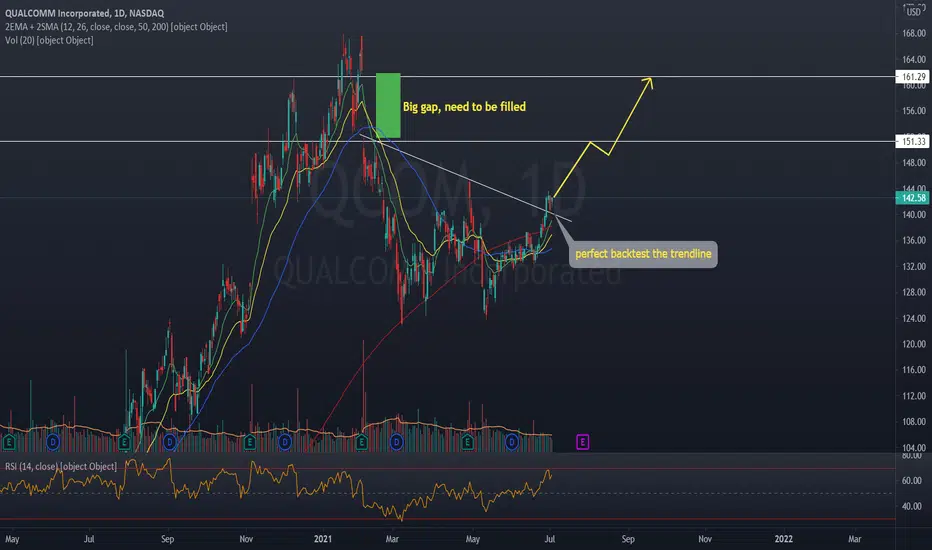Viewport: 932px width, 550px height.
Task: Click the May label at timeline start
Action: click(12, 539)
